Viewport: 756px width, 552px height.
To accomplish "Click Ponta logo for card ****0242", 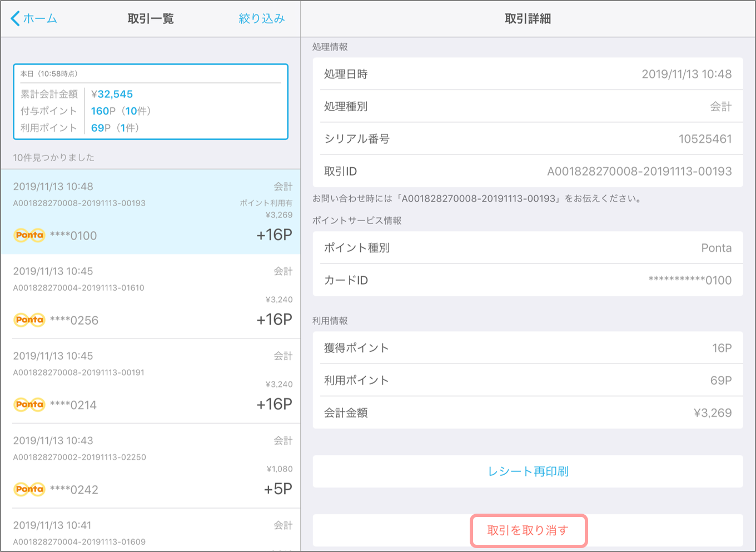I will pos(29,489).
